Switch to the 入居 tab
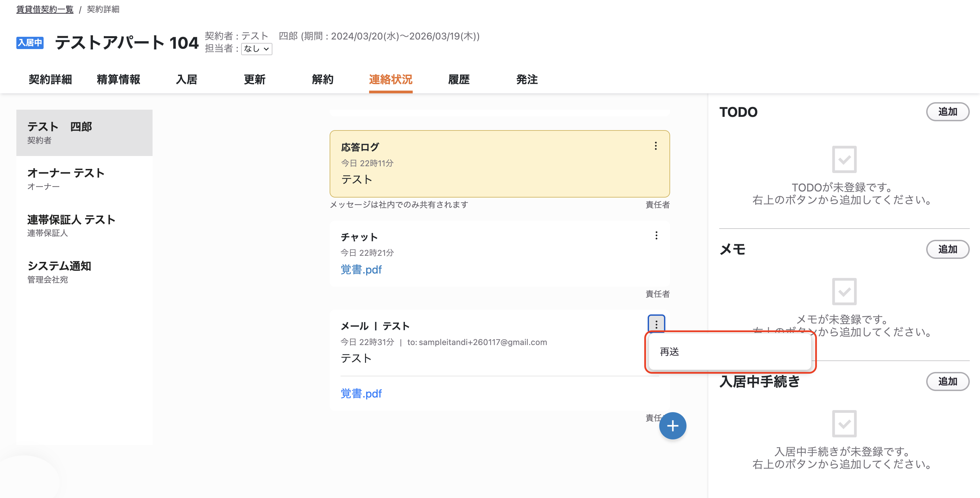Image resolution: width=980 pixels, height=498 pixels. 186,79
